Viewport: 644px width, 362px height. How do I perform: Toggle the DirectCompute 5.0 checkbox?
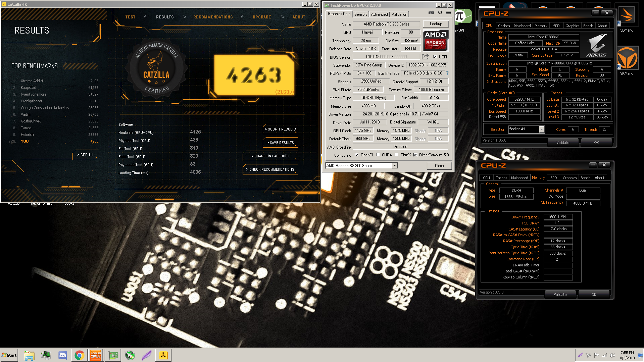415,155
